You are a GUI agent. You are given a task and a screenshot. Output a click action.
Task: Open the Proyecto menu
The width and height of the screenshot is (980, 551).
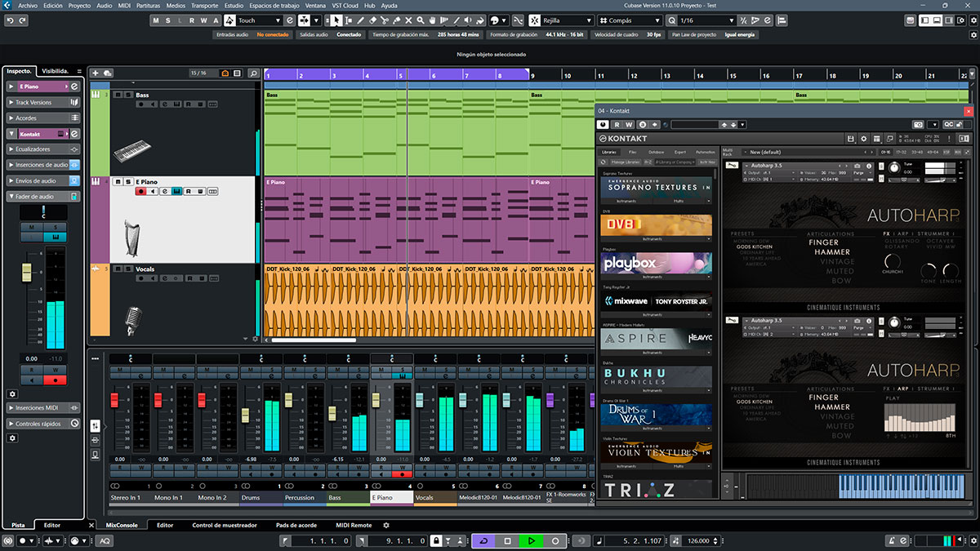point(79,5)
